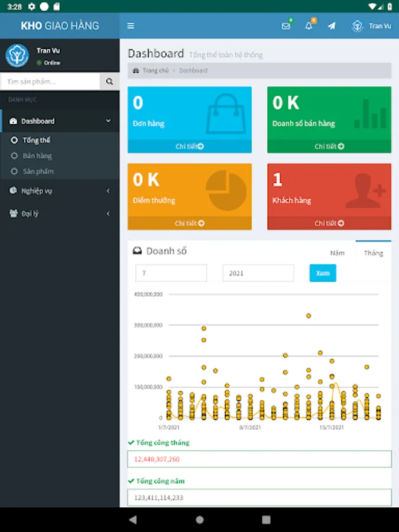Screen dimensions: 399x532
Task: Select the Sản phẩm circle option
Action: click(14, 171)
